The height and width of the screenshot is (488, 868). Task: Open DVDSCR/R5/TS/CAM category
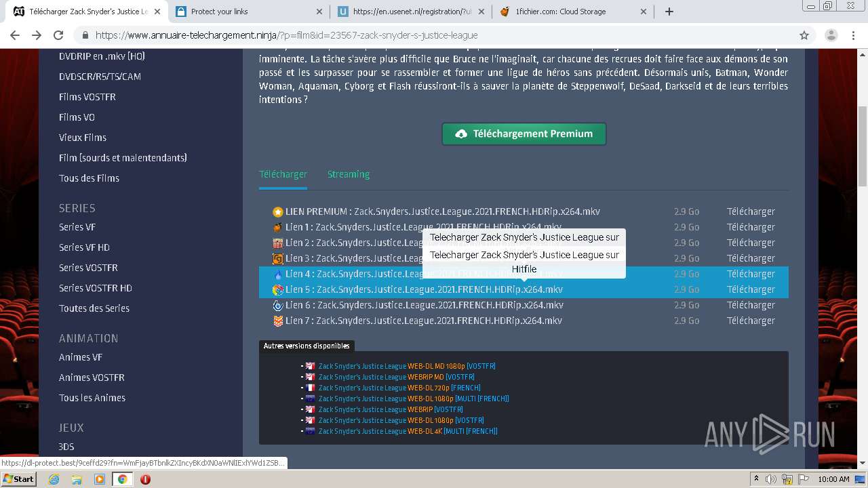[x=100, y=77]
